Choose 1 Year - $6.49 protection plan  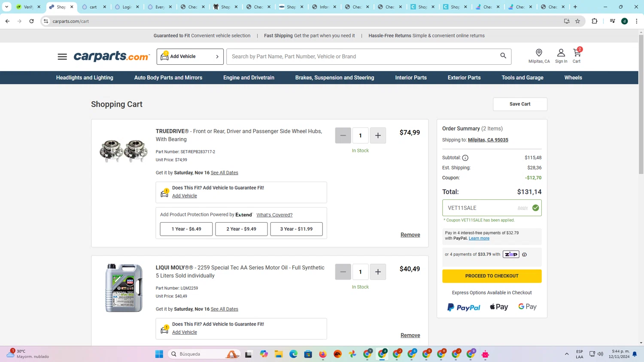(186, 229)
